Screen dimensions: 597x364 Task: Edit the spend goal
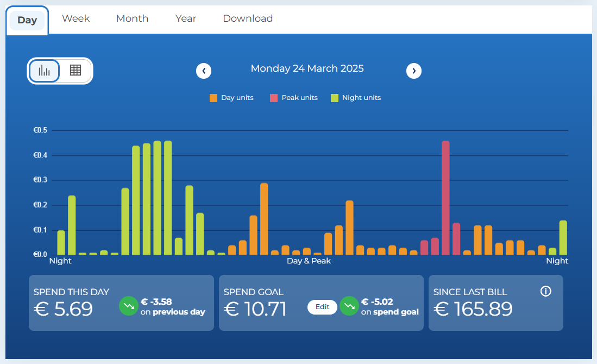point(322,307)
